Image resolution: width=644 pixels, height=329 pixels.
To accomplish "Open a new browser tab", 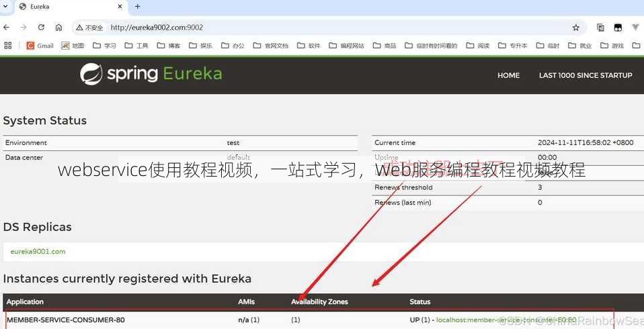I will 137,7.
